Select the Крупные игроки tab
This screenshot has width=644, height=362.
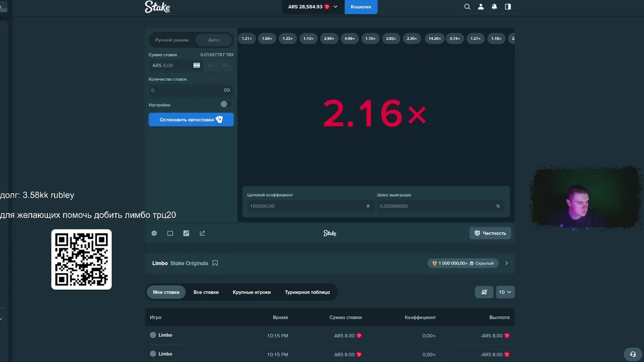pos(252,292)
